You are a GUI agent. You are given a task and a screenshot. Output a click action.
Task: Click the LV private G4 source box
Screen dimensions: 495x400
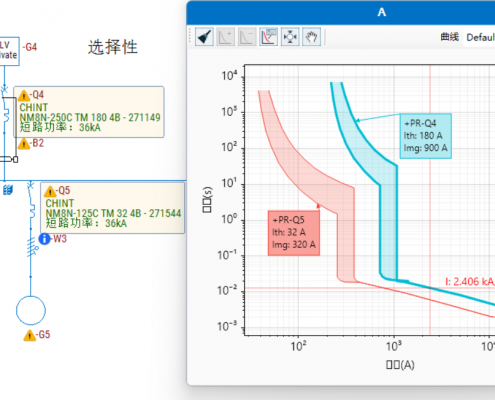click(9, 51)
